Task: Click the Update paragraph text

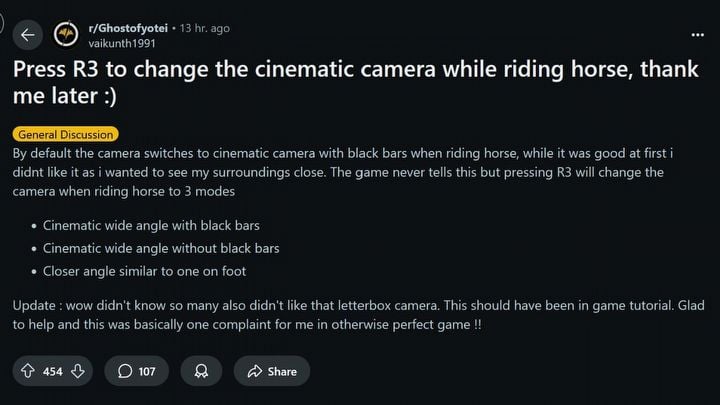Action: pos(350,314)
